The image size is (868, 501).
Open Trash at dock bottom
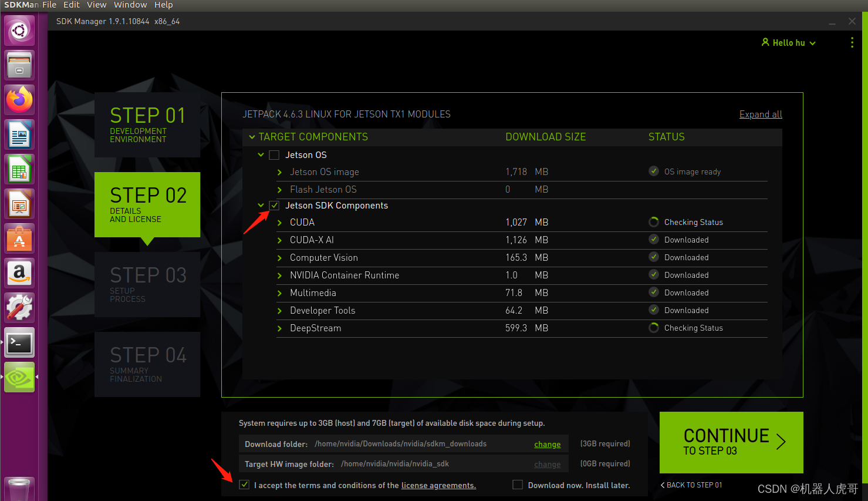point(19,489)
